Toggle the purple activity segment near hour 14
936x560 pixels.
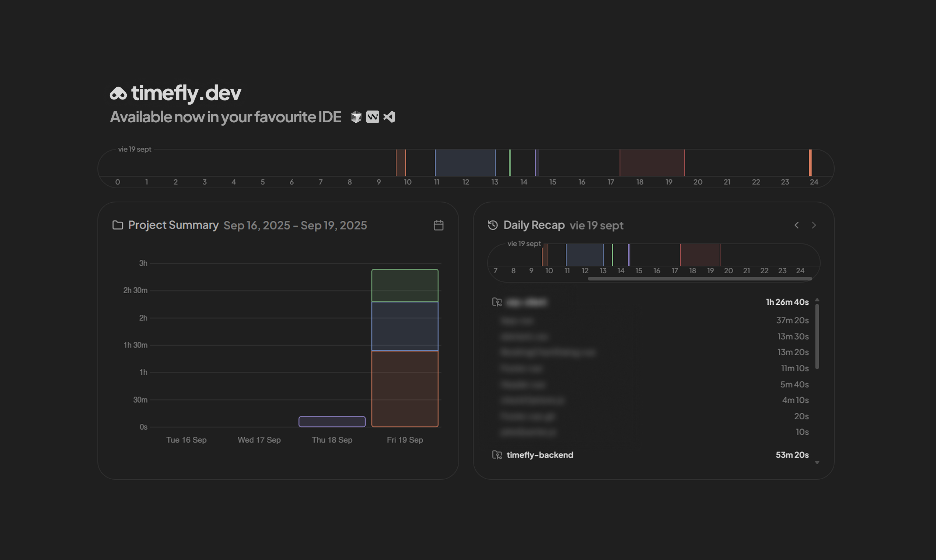537,162
